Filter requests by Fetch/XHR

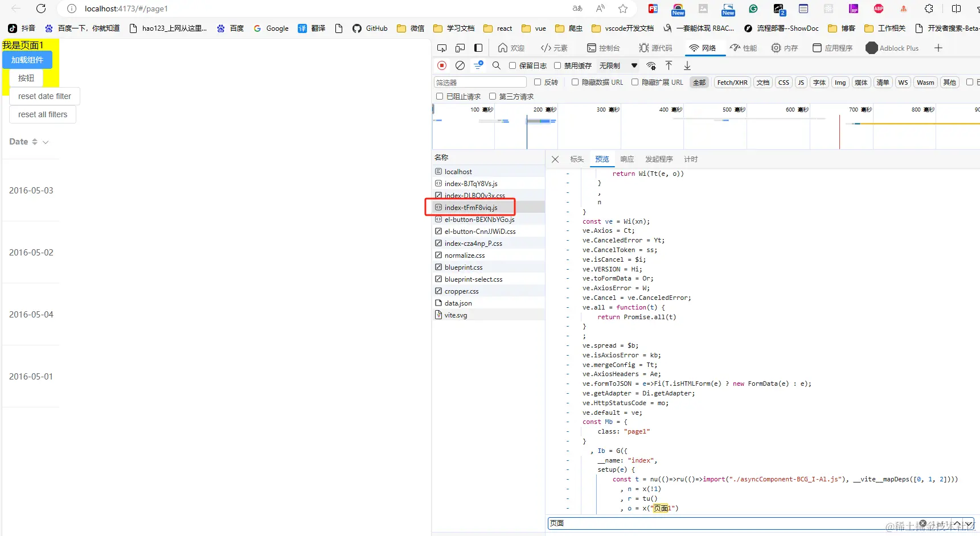[x=732, y=83]
